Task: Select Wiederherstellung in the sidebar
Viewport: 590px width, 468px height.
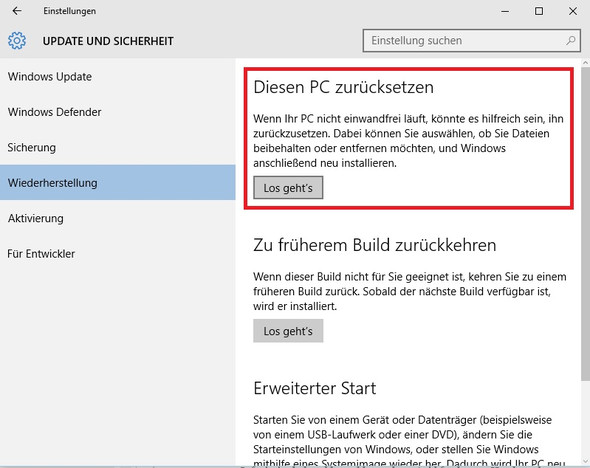Action: [117, 182]
